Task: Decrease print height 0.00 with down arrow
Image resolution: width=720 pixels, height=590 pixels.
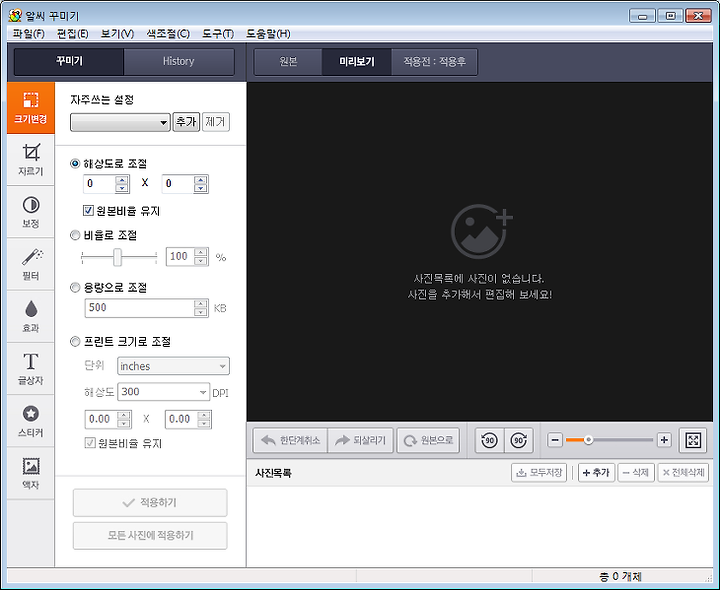Action: [204, 423]
